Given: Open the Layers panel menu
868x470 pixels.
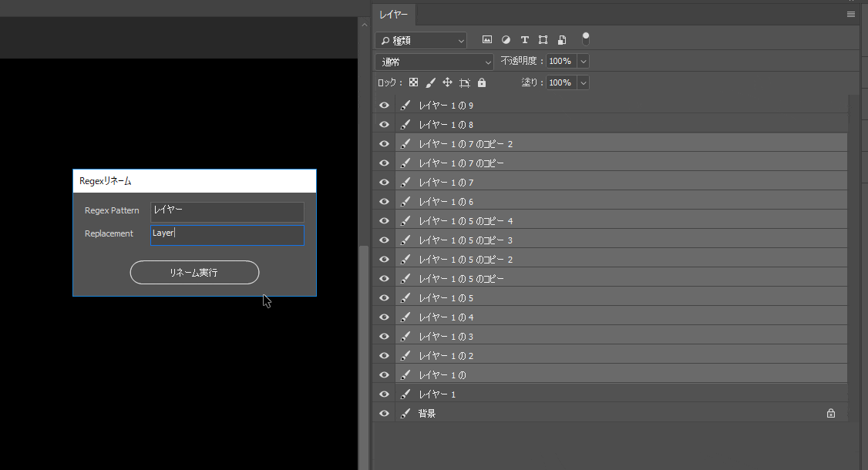Looking at the screenshot, I should point(851,14).
